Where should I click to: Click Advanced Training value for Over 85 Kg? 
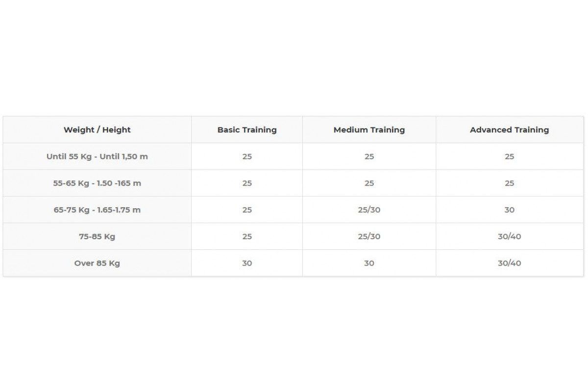(x=509, y=263)
